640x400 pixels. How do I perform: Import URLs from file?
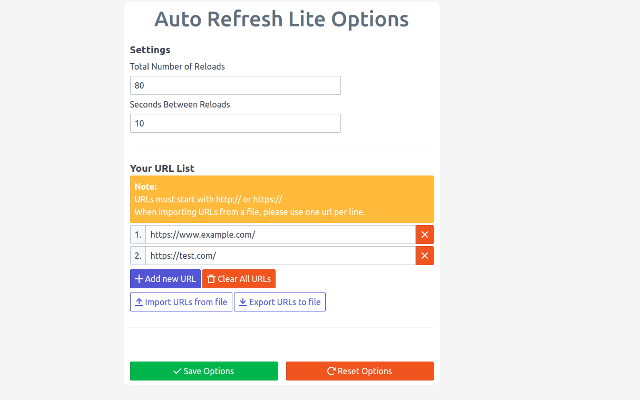(x=181, y=302)
